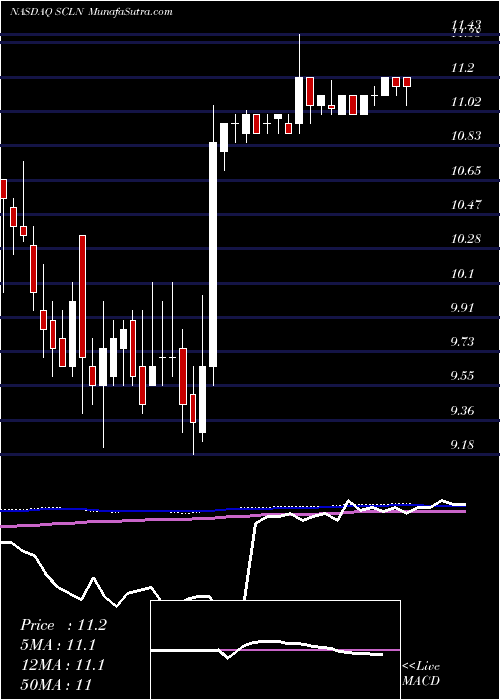
Task: Click the '<<Live MACD' label
Action: (421, 673)
